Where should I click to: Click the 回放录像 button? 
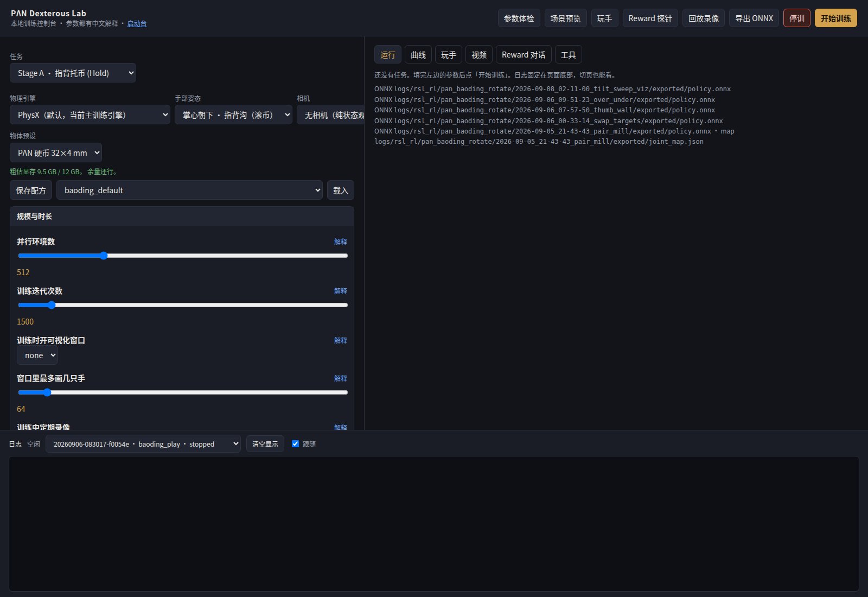click(x=704, y=18)
